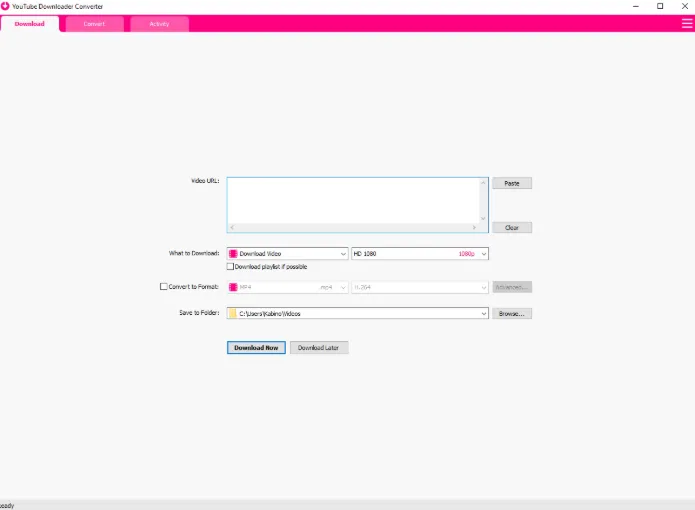Click the What to Download label
The height and width of the screenshot is (510, 695).
[x=194, y=253]
